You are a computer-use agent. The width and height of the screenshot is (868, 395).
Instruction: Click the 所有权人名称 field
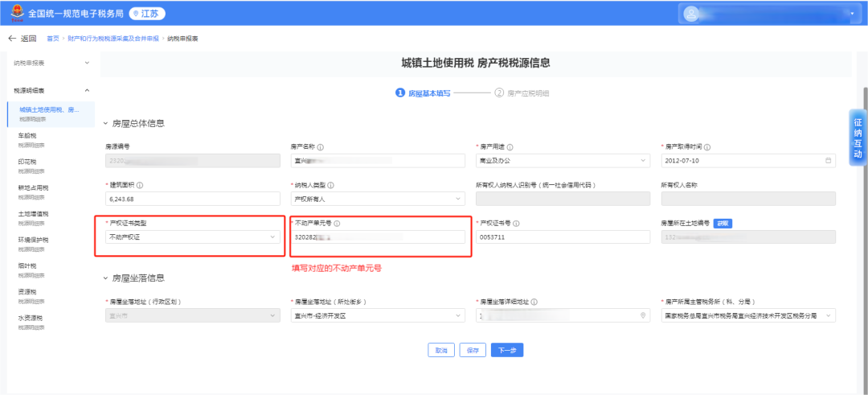coord(748,199)
